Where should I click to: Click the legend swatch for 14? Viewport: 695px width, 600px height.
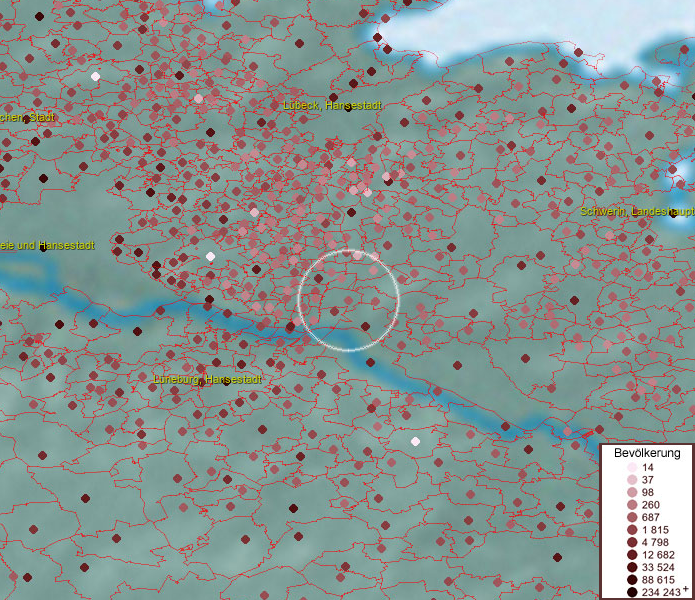click(x=631, y=468)
